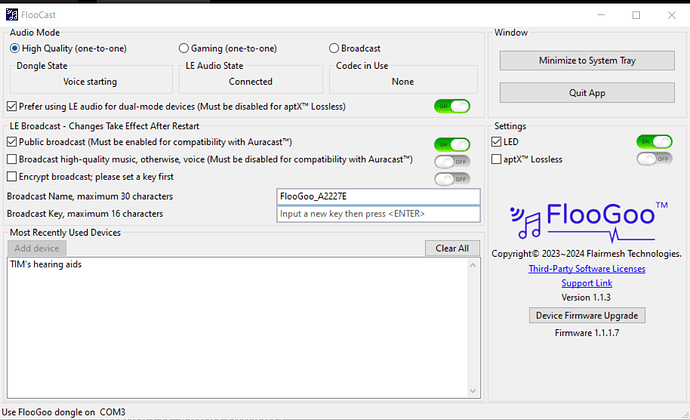This screenshot has width=690, height=420.
Task: Click the Firmware 1.1.1.7 label
Action: [587, 333]
